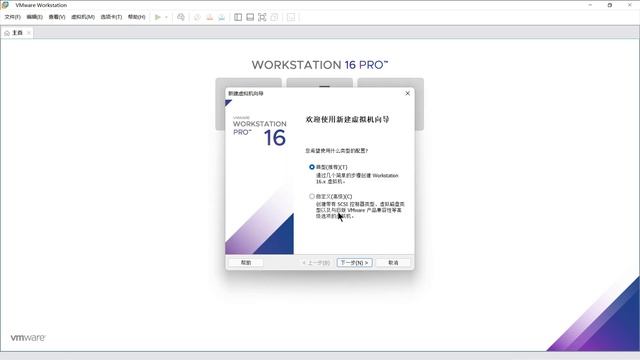Select the 典型(推荐)(T) radio option
The width and height of the screenshot is (640, 360).
coord(312,167)
